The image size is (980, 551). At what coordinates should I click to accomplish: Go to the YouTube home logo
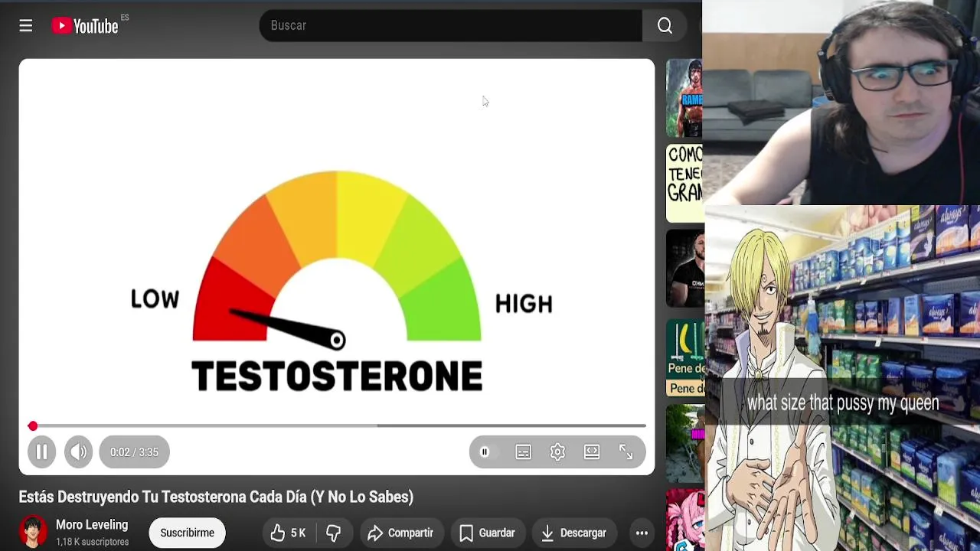point(85,26)
